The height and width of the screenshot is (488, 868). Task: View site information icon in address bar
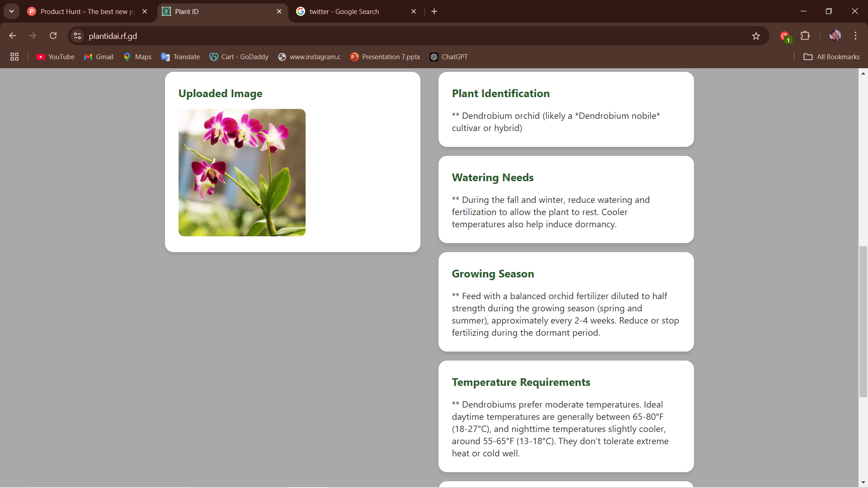[77, 36]
